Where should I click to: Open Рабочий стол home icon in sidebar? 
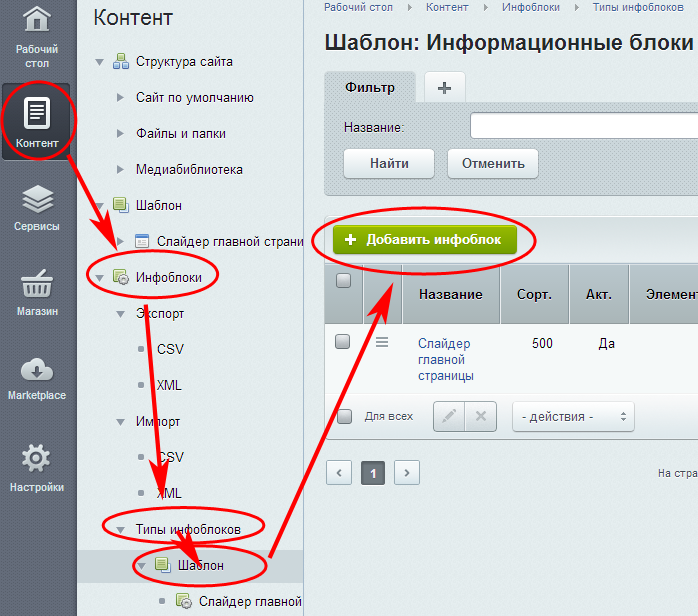[37, 19]
